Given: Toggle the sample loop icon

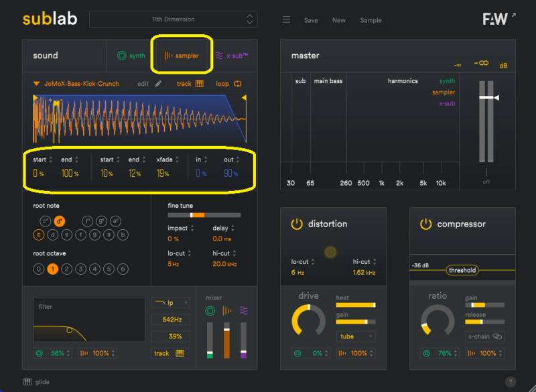Looking at the screenshot, I should click(x=237, y=84).
